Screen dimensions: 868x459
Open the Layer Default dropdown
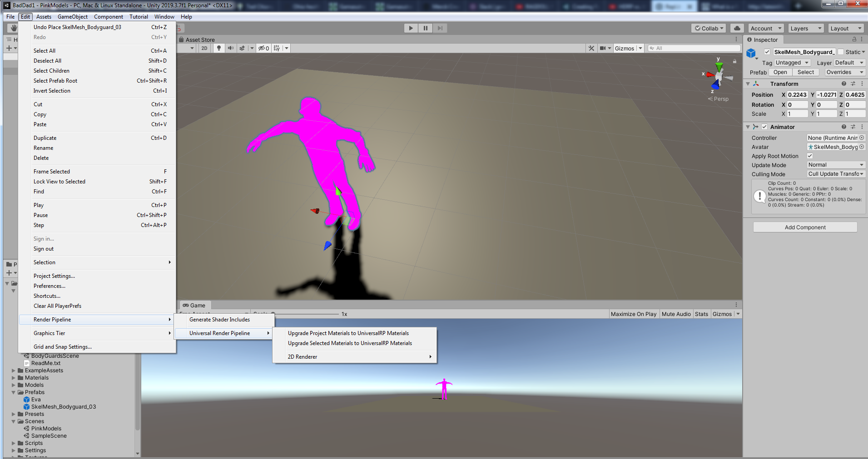pyautogui.click(x=849, y=63)
